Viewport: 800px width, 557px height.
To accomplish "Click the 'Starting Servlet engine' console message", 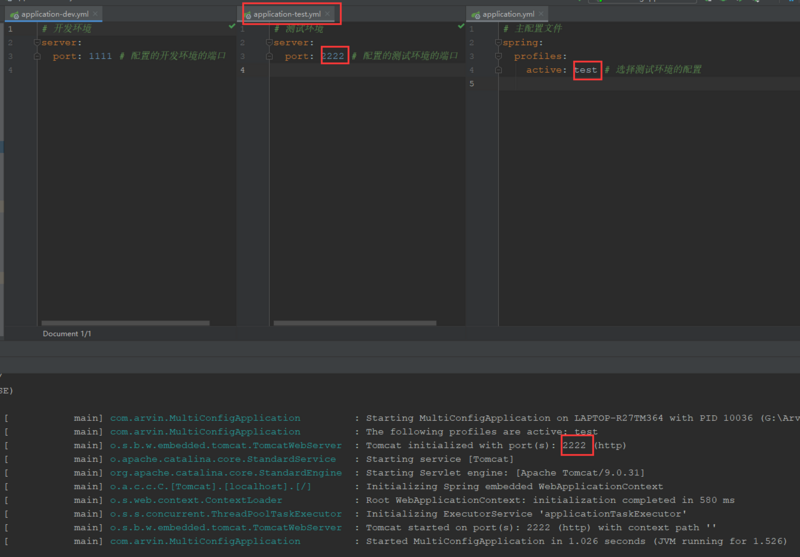I will point(505,473).
